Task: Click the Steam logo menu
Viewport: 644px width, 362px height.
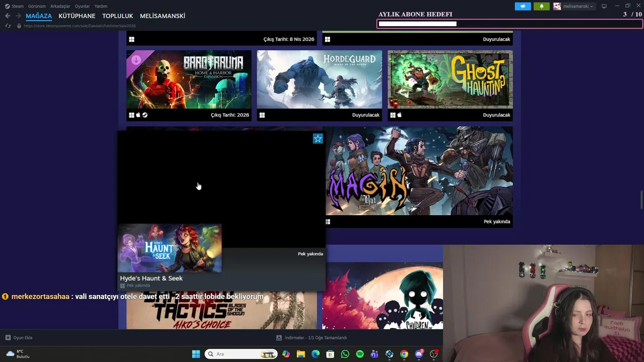Action: point(14,6)
